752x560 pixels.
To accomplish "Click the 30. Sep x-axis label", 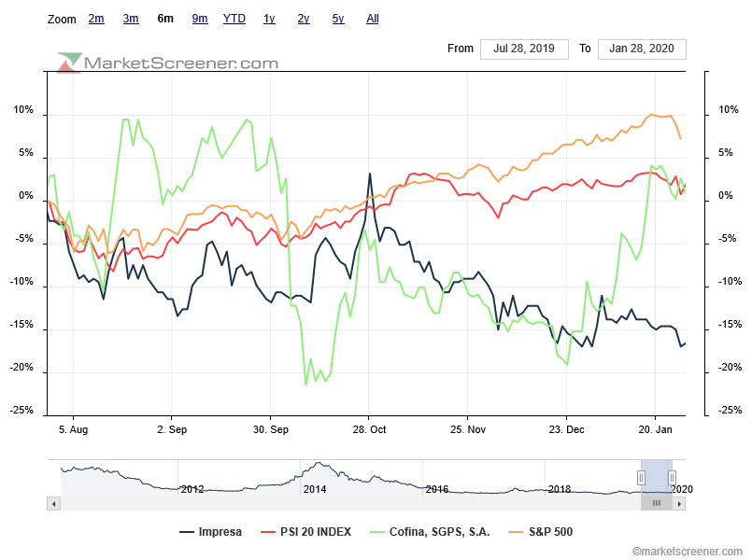I will coord(271,429).
